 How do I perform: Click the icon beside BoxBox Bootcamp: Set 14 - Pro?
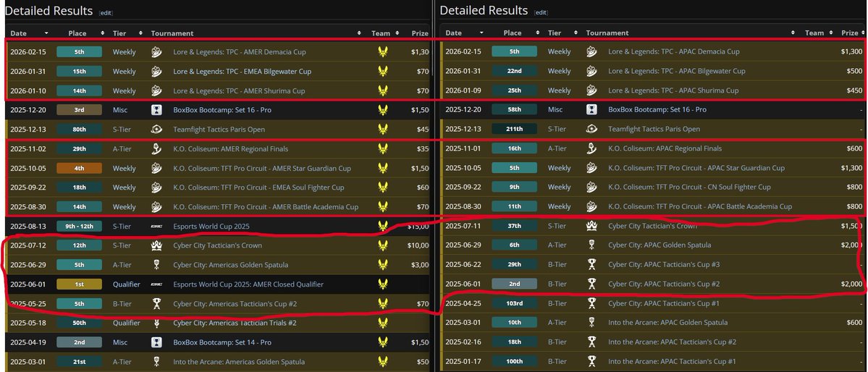tap(156, 342)
